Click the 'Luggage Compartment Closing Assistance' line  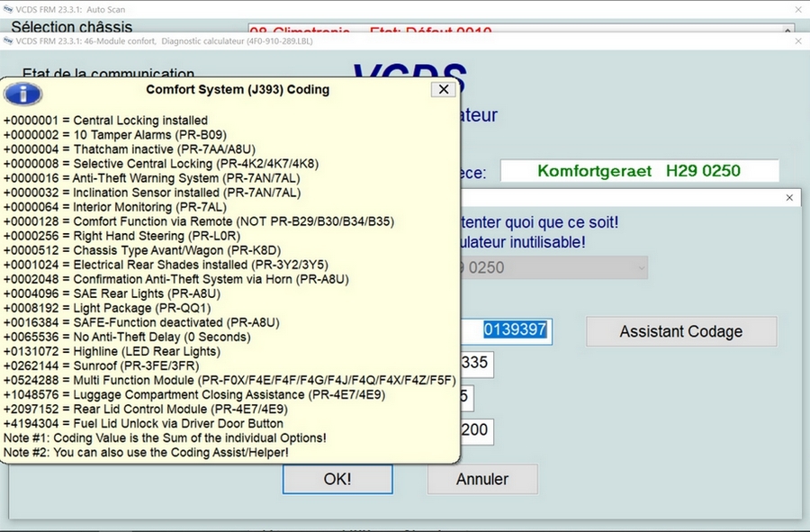(194, 395)
